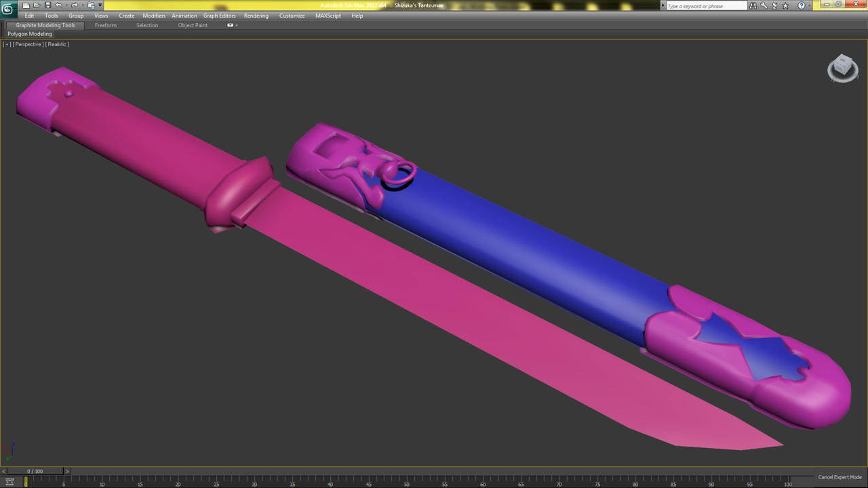Open the Edit menu

point(29,16)
